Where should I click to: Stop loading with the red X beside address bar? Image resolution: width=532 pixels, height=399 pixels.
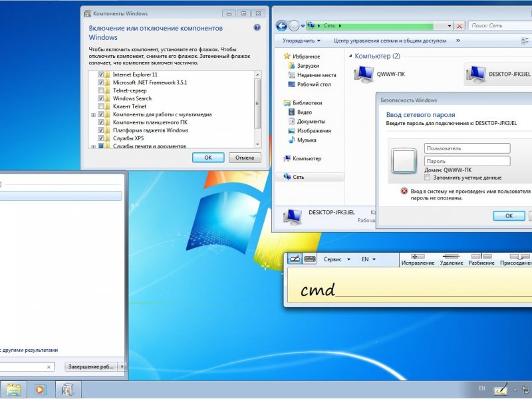(x=460, y=26)
